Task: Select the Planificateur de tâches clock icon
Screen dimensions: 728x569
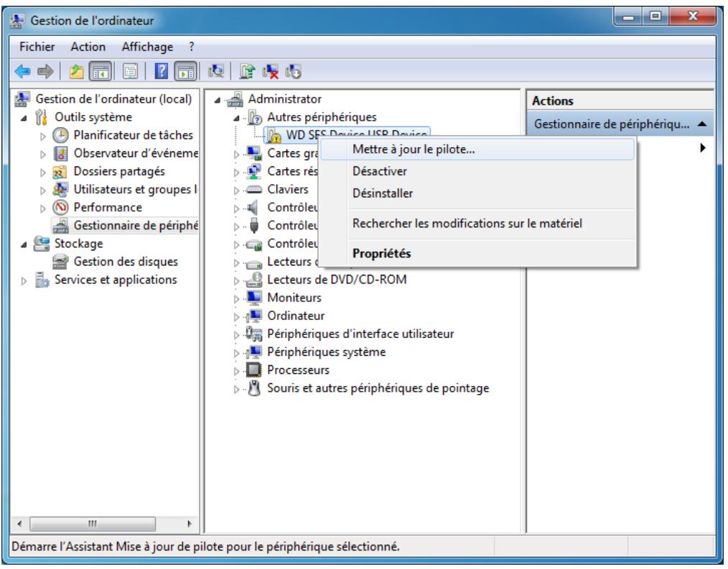Action: click(x=60, y=135)
